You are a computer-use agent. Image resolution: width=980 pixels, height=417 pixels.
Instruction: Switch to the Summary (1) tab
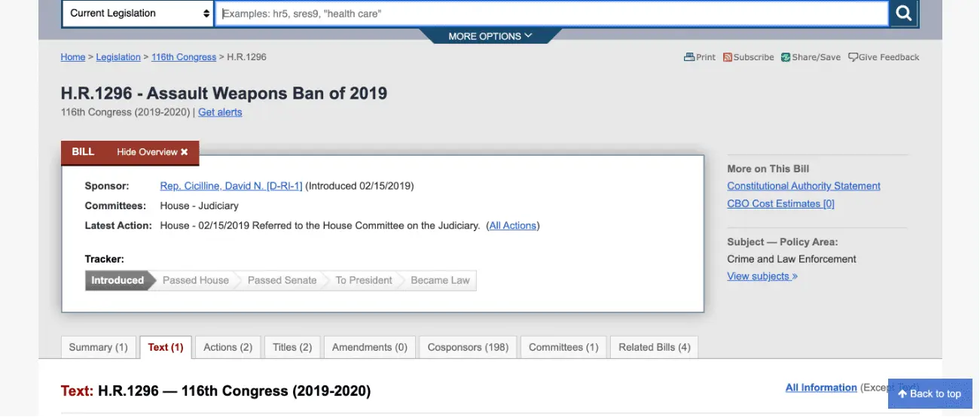tap(98, 347)
